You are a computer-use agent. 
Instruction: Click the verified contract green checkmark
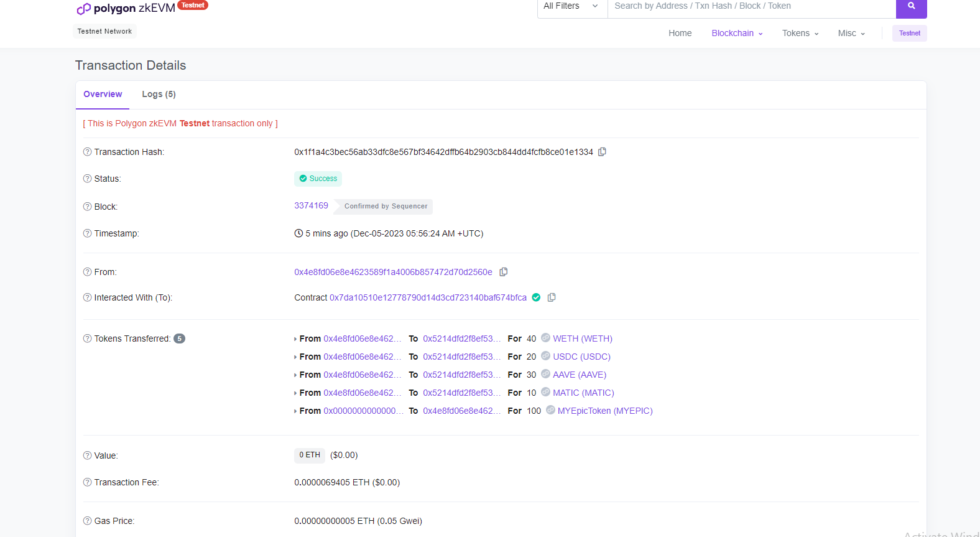[x=536, y=297]
